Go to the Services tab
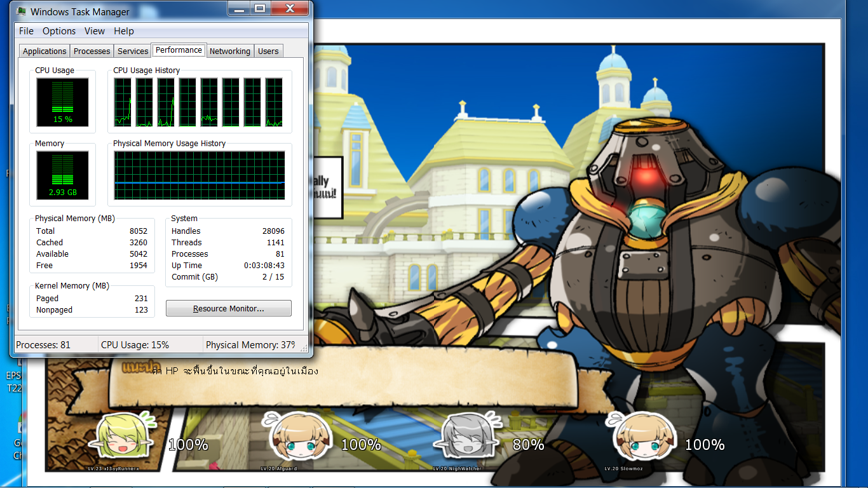 click(x=133, y=51)
